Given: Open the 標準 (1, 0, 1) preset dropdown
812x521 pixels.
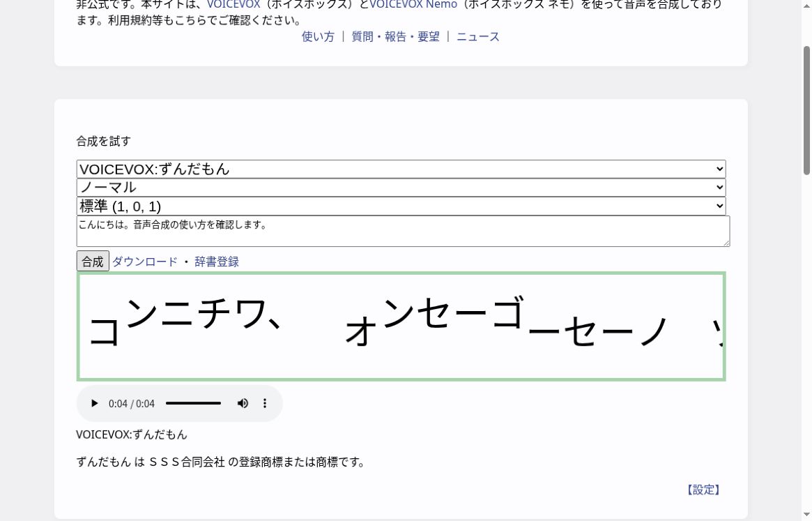Looking at the screenshot, I should 401,206.
